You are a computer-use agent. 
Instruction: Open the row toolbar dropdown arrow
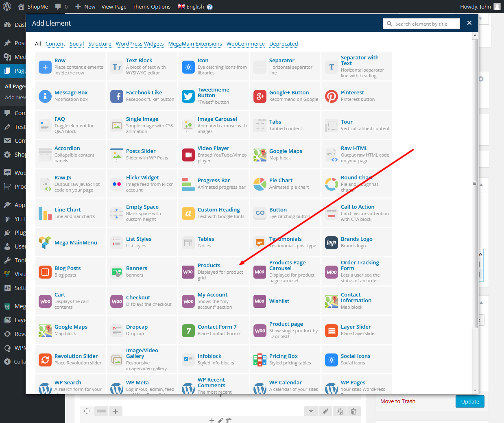click(311, 411)
